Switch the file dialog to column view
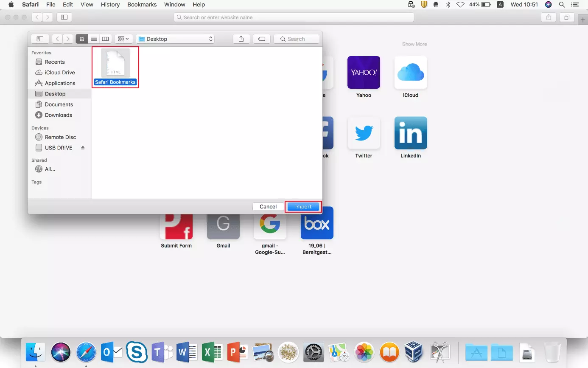This screenshot has height=368, width=588. [x=106, y=39]
